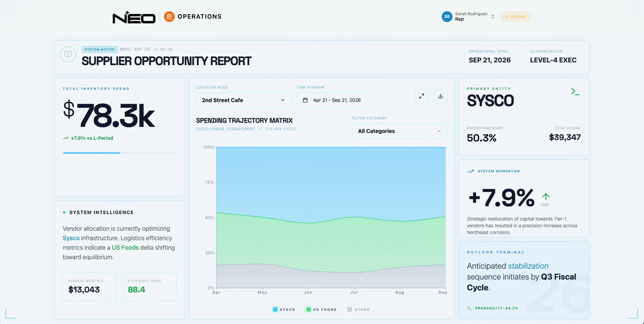The image size is (644, 324).
Task: Click the inventory spend progress bar
Action: tap(119, 153)
